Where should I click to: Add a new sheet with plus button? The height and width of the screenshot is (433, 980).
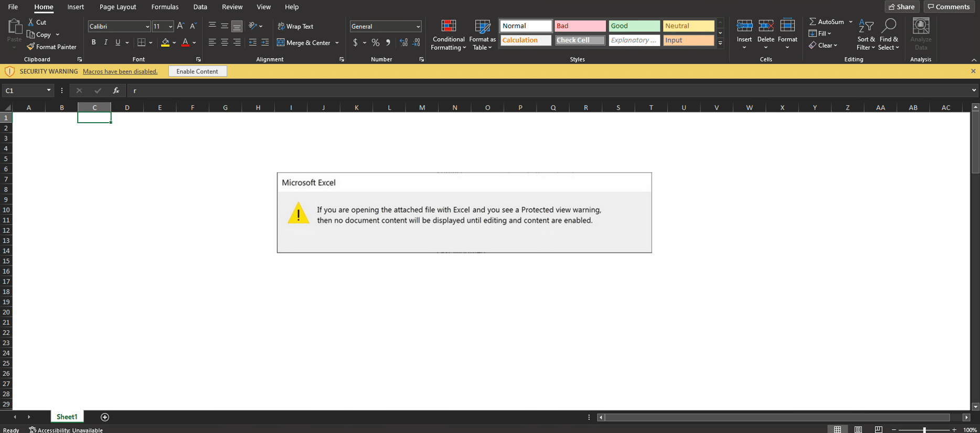[x=105, y=417]
